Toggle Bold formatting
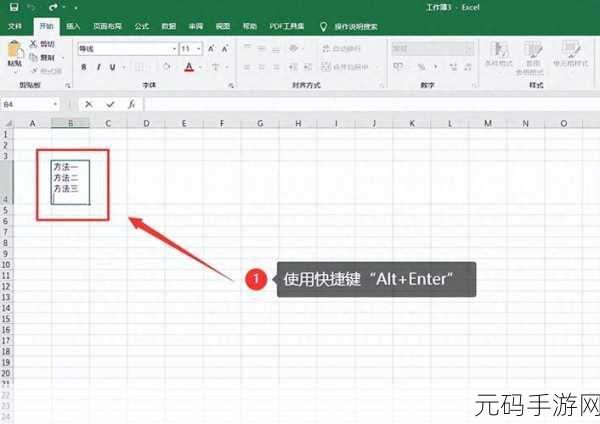 pyautogui.click(x=84, y=67)
